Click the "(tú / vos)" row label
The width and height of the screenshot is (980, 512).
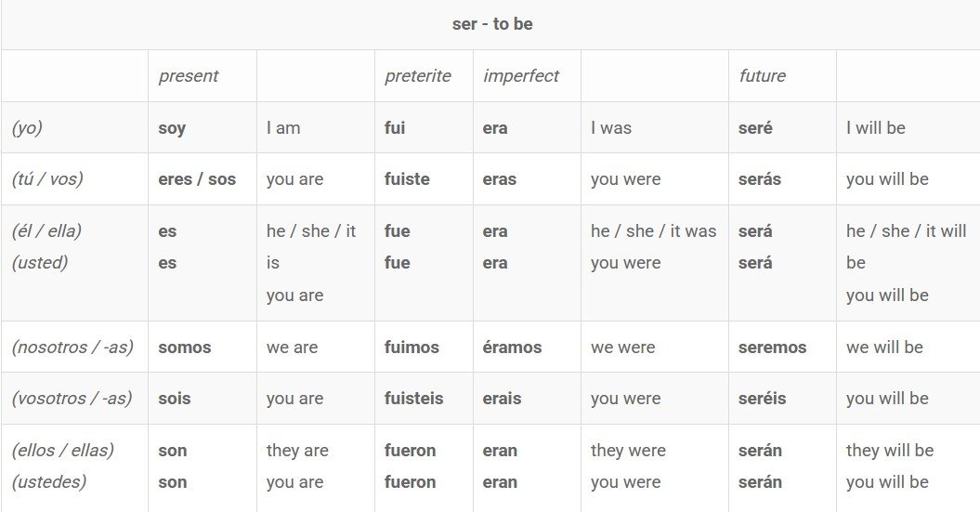tap(47, 179)
